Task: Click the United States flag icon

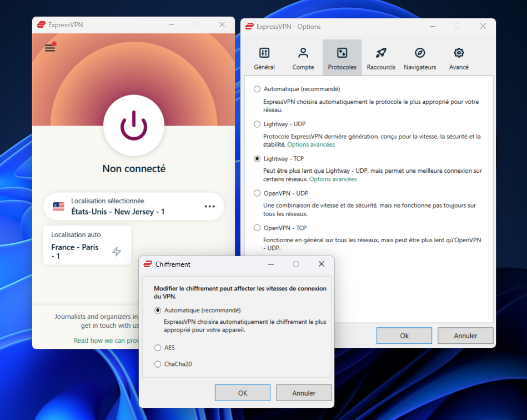Action: click(58, 207)
